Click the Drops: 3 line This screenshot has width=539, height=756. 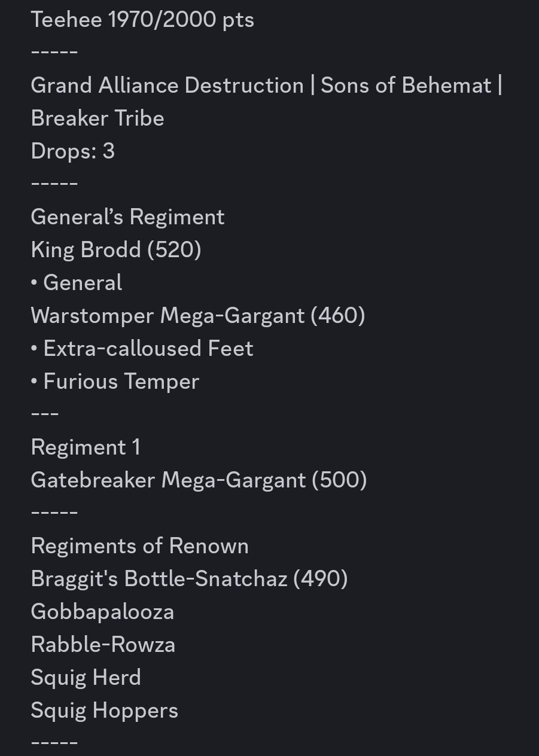pos(72,151)
